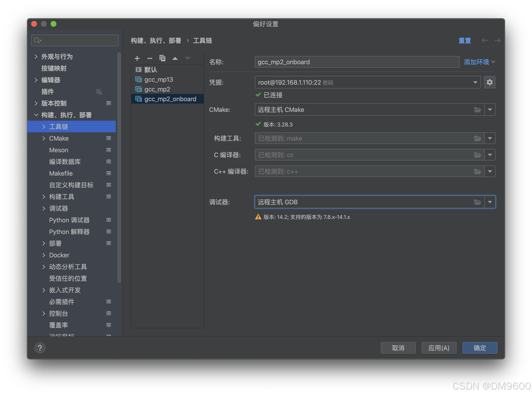This screenshot has height=395, width=532.
Task: Open the CMake field dropdown arrow
Action: tap(490, 110)
